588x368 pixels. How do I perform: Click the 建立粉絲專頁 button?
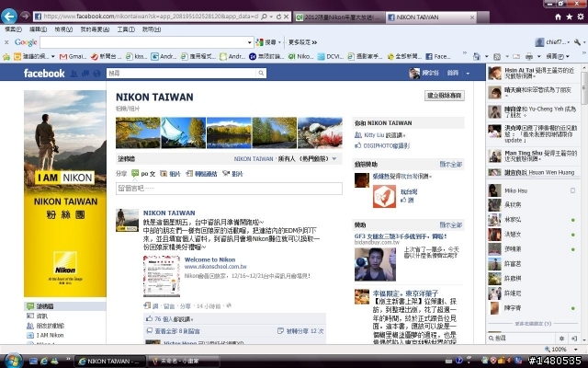[x=445, y=96]
